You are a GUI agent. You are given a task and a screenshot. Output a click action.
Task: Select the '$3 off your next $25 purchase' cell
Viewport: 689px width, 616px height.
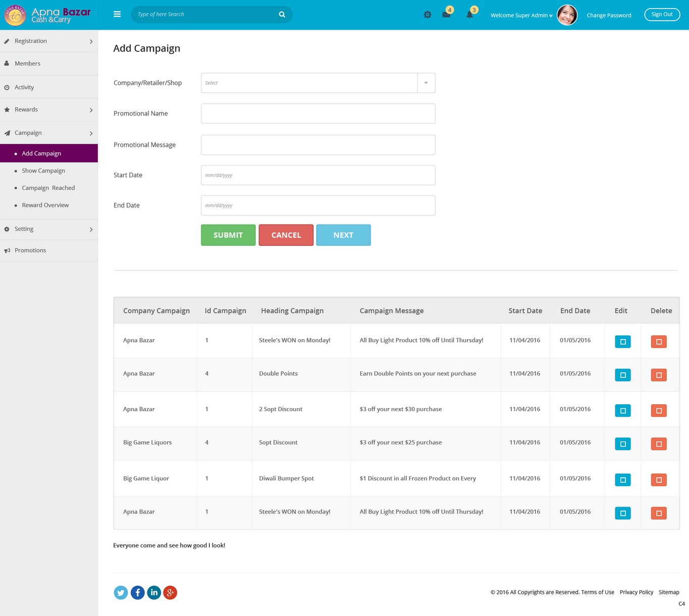[400, 442]
